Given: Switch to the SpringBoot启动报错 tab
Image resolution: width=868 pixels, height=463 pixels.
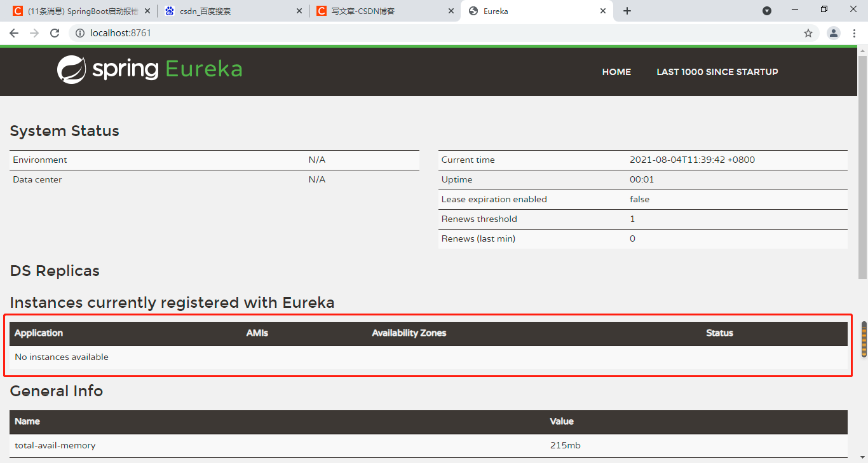Looking at the screenshot, I should [x=81, y=11].
